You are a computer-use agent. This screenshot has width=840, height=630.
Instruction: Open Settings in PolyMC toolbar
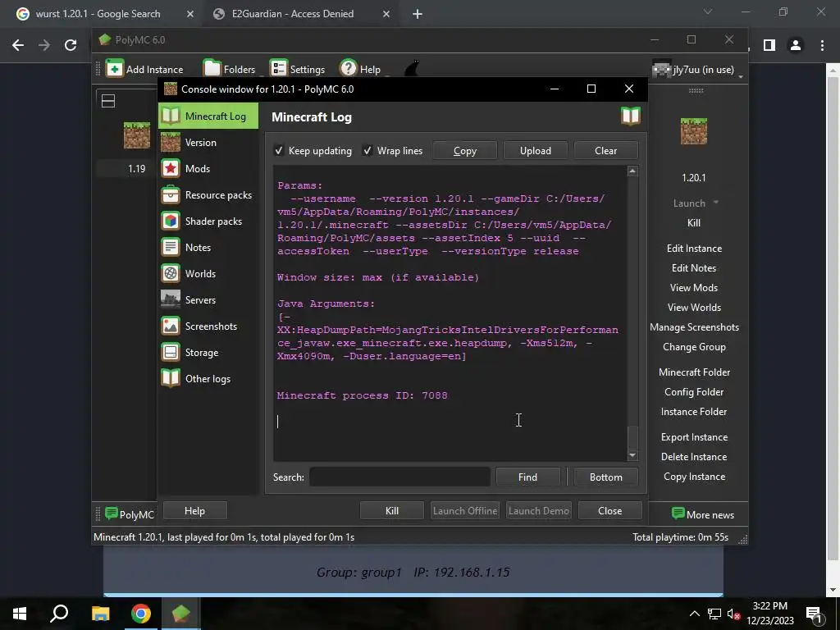(x=297, y=69)
